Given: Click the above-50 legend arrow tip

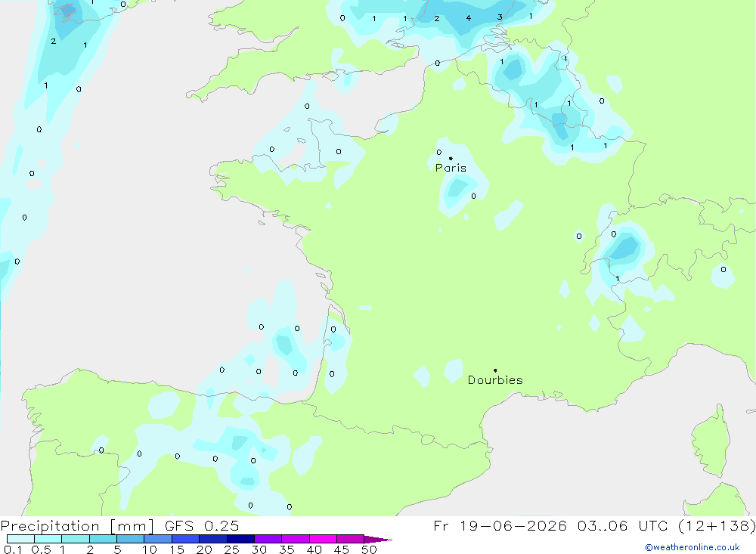Looking at the screenshot, I should [379, 539].
